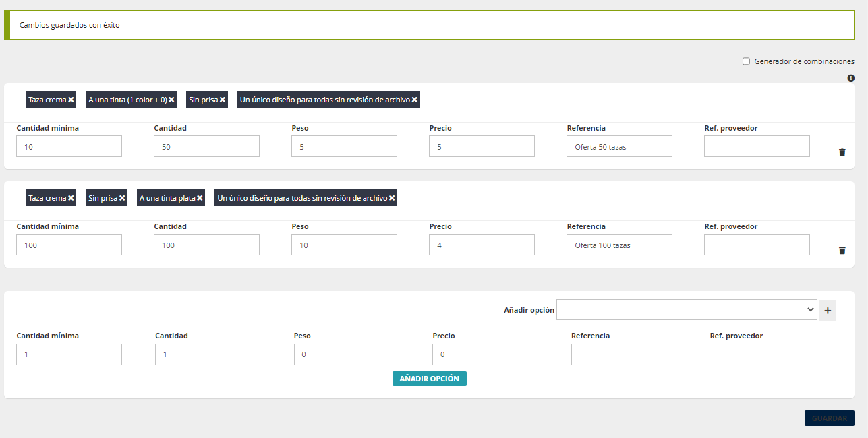The width and height of the screenshot is (868, 438).
Task: Click the Cantidad field showing 50
Action: 206,146
